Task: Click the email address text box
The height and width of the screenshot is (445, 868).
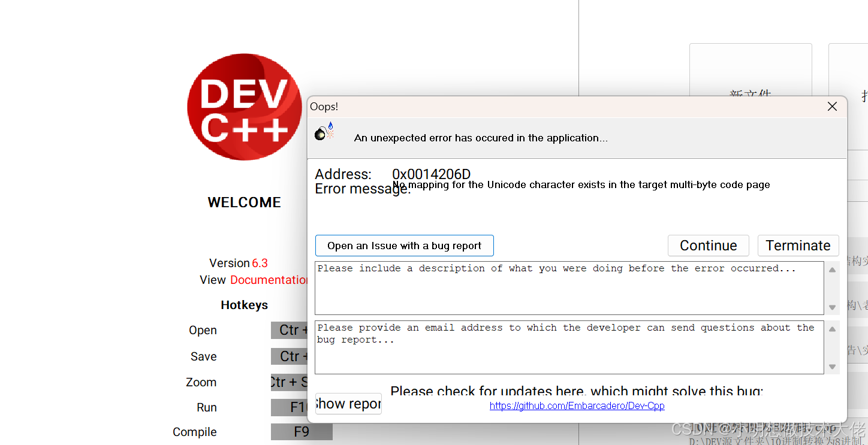Action: pos(569,347)
